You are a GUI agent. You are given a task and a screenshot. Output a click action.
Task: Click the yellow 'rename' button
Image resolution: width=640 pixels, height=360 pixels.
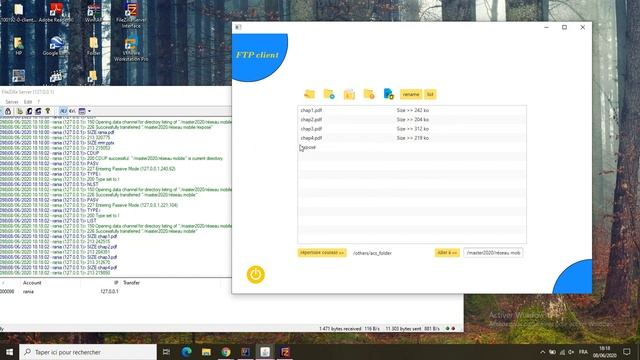pyautogui.click(x=411, y=94)
